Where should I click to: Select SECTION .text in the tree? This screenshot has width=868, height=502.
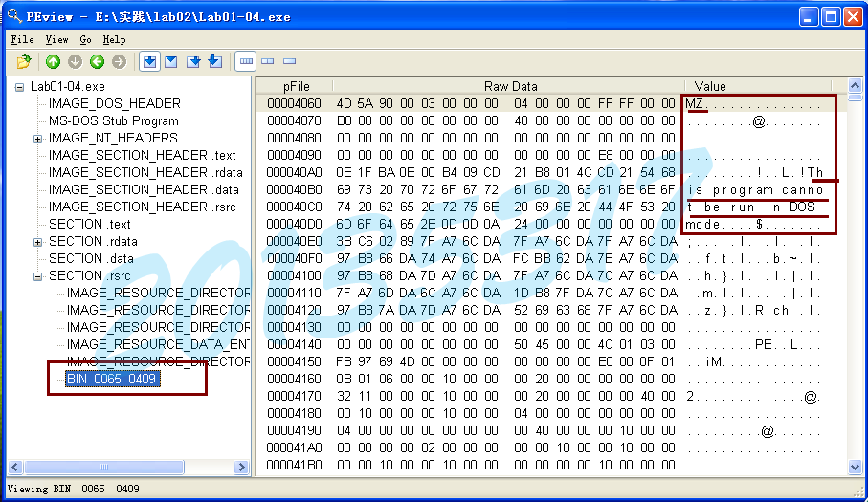pyautogui.click(x=90, y=224)
